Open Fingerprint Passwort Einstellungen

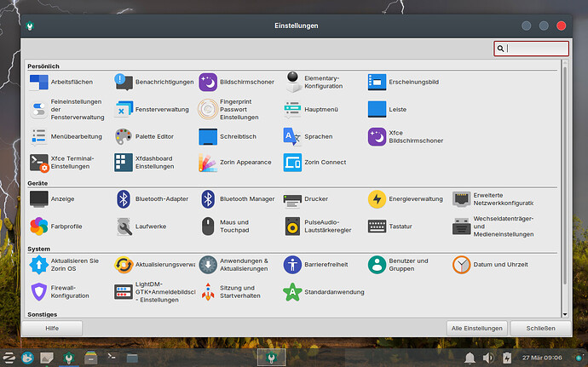[x=228, y=110]
